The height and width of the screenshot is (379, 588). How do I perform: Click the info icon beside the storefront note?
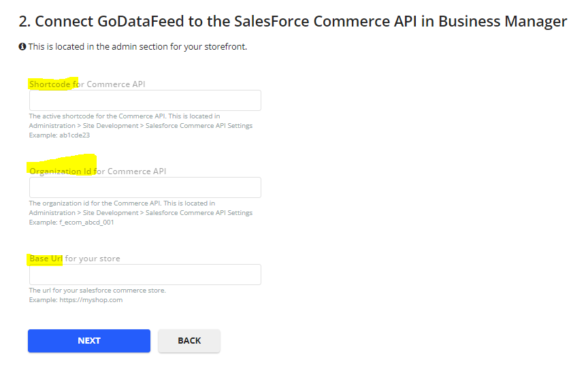22,46
